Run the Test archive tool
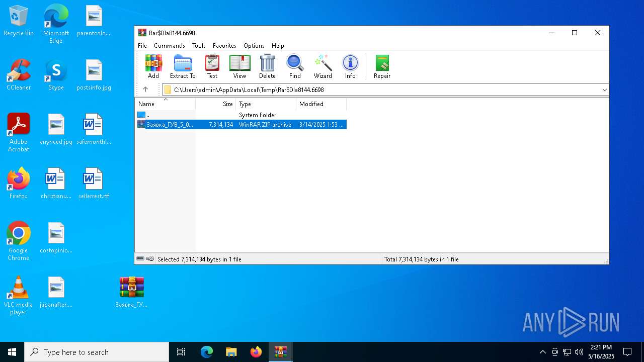 [x=212, y=66]
